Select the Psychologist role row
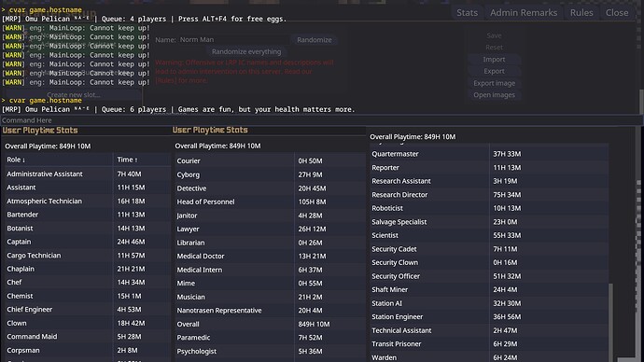Image resolution: width=644 pixels, height=362 pixels. [x=270, y=352]
